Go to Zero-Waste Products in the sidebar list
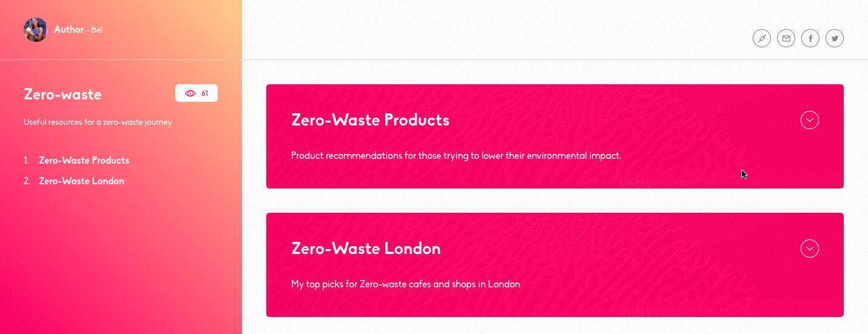Viewport: 868px width, 334px height. (x=84, y=161)
